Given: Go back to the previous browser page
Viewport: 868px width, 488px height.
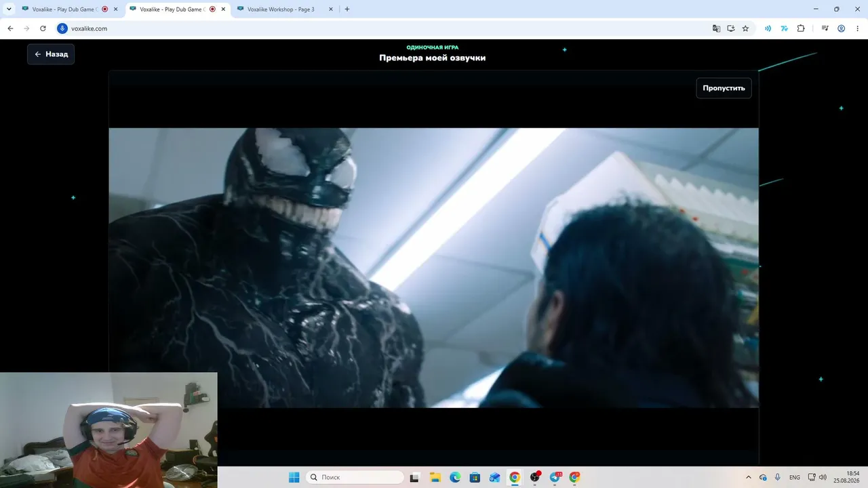Looking at the screenshot, I should (10, 28).
